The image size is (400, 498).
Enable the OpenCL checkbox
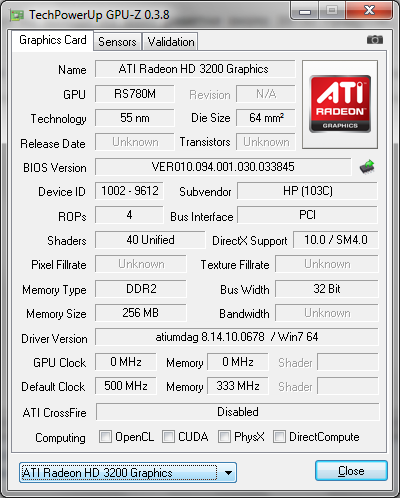pos(105,436)
